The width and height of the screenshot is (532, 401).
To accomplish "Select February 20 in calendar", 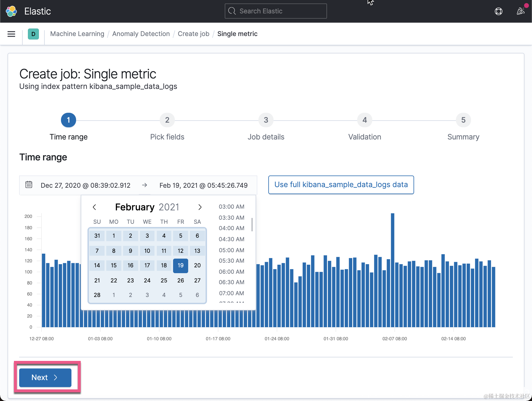I will click(197, 265).
